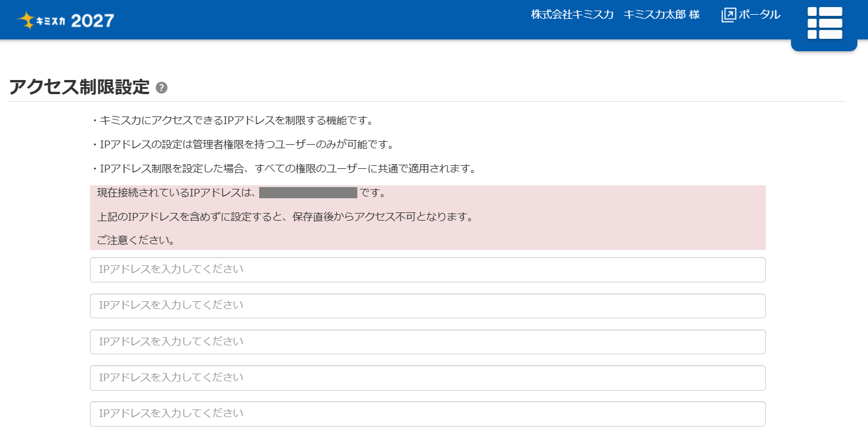Open the main menu grid icon
This screenshot has height=433, width=868.
coord(825,23)
